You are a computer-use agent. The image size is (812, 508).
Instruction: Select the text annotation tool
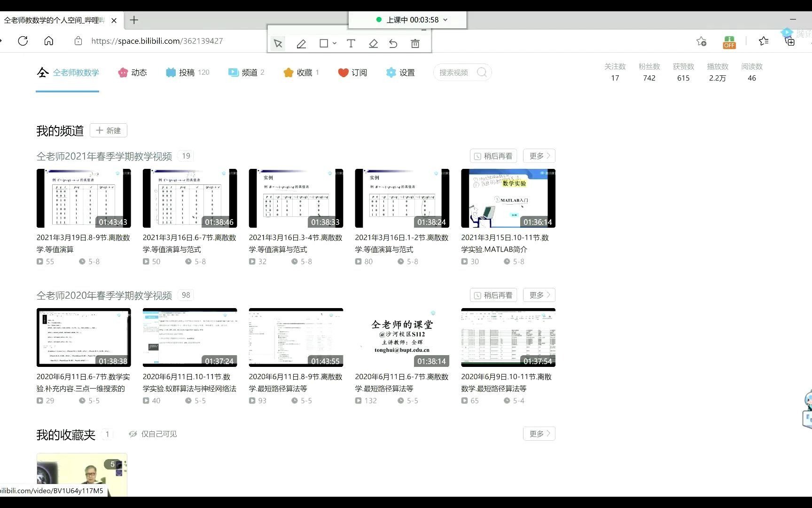351,44
